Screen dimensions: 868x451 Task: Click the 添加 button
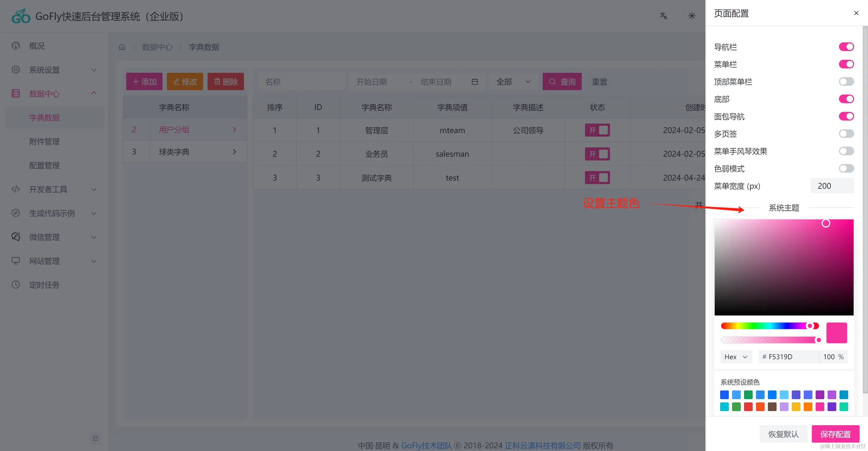pyautogui.click(x=144, y=82)
